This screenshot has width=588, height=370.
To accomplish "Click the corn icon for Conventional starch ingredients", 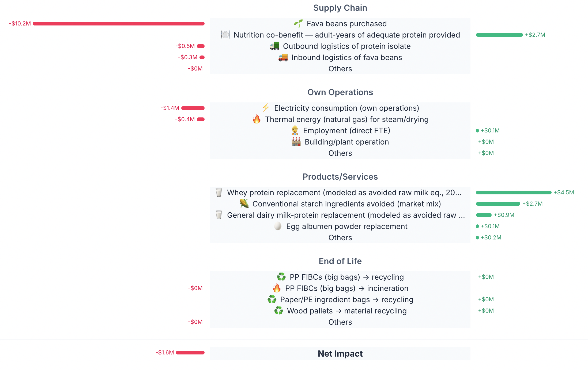I will pyautogui.click(x=244, y=204).
